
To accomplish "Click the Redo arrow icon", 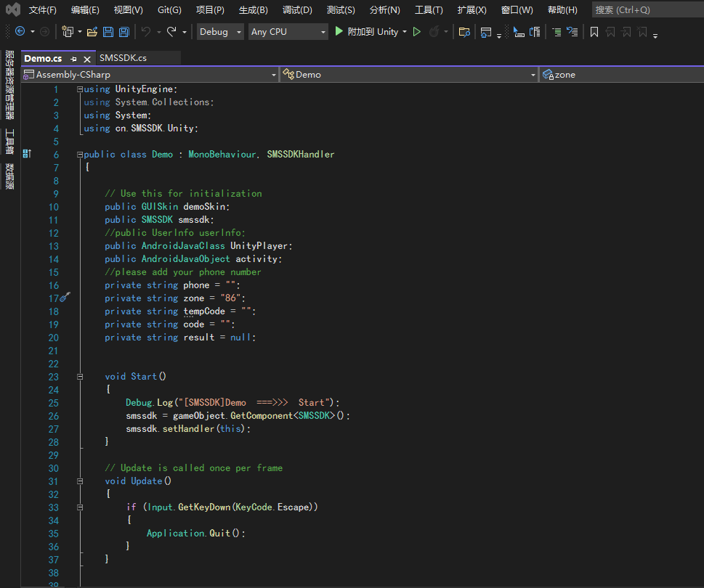I will (x=171, y=31).
